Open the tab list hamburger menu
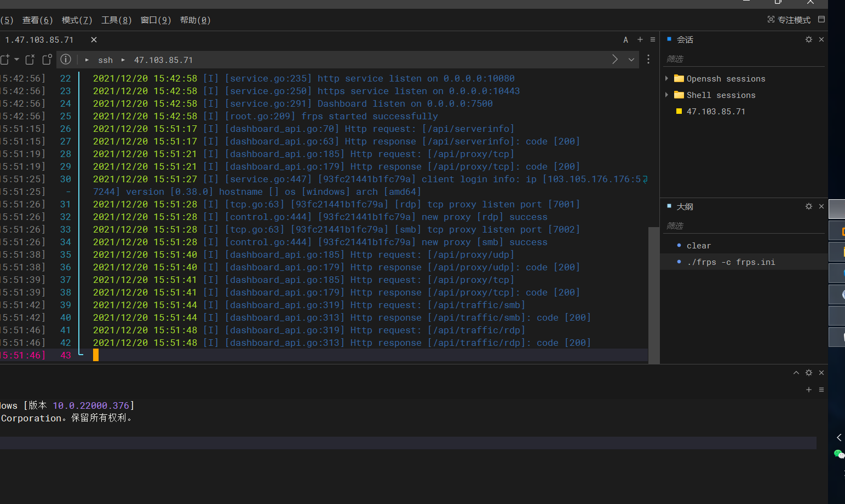The image size is (845, 504). point(653,39)
